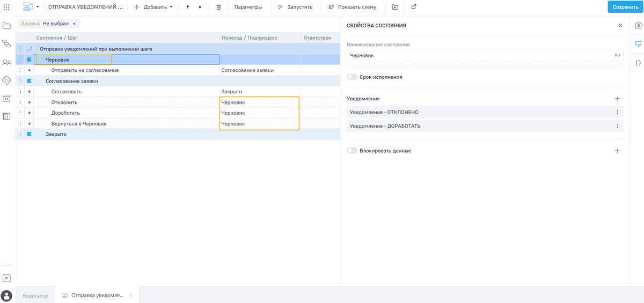Viewport: 644px width, 303px height.
Task: Open the process diagram sidebar icon
Action: (7, 44)
